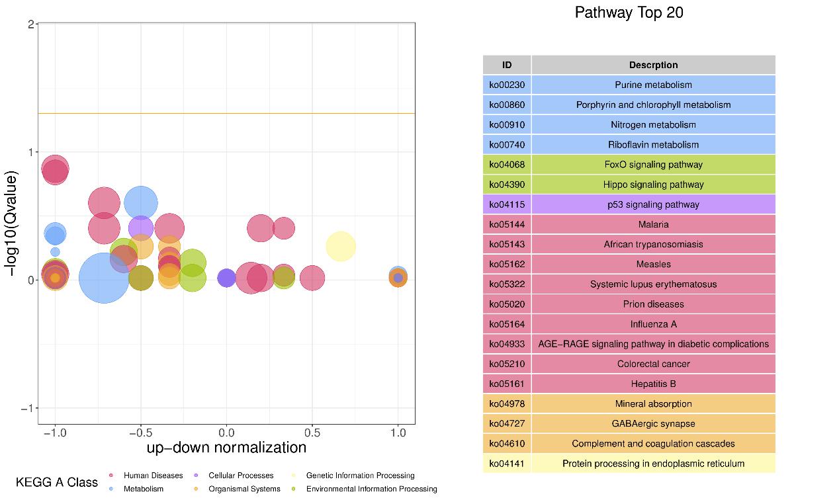Click the AGE-RAGE signaling pathway description
The image size is (839, 504).
pos(653,344)
